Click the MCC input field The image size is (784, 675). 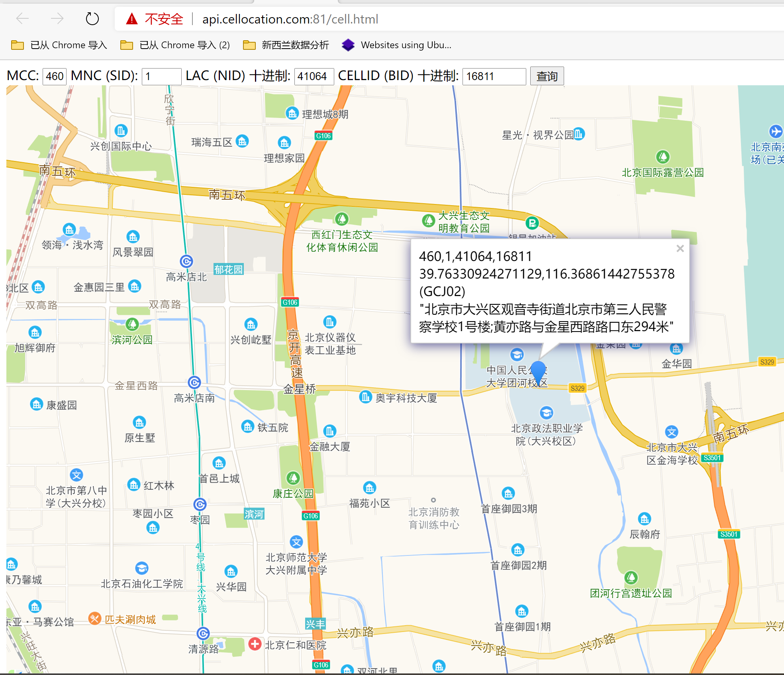coord(55,76)
